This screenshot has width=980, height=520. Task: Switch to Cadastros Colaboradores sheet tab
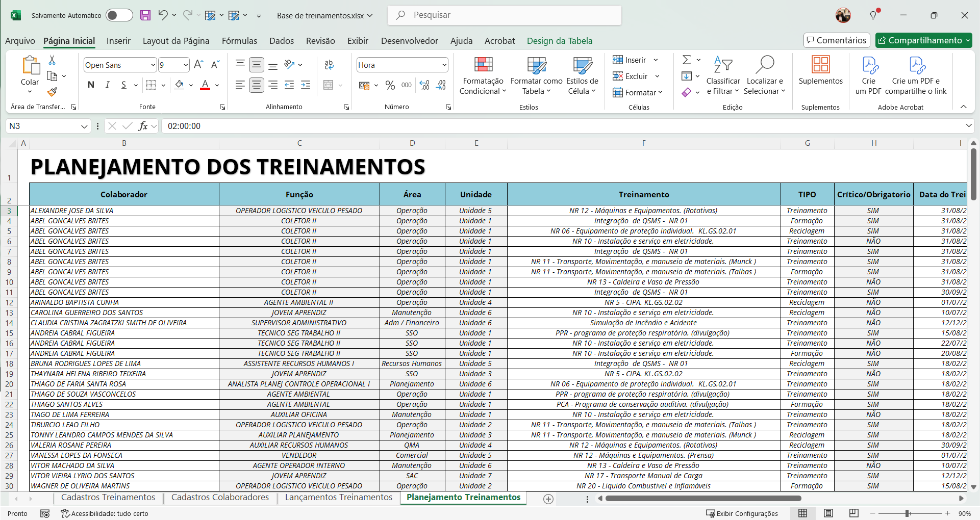(220, 498)
